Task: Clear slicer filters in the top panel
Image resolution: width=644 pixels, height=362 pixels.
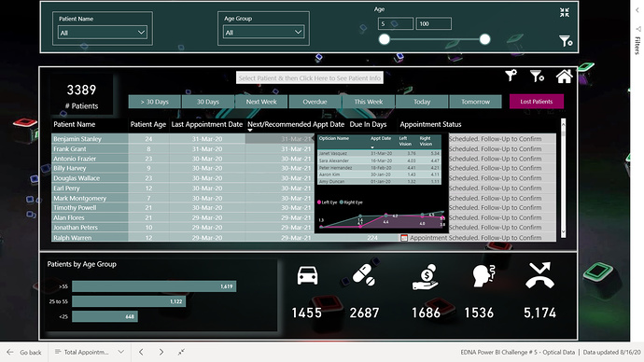Action: coord(566,41)
